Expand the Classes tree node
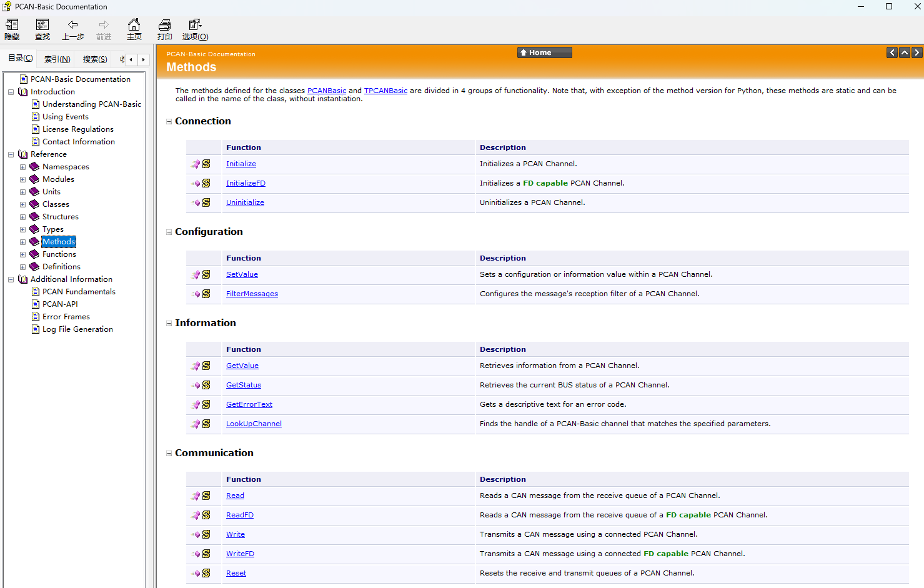Viewport: 924px width, 588px height. pyautogui.click(x=22, y=204)
